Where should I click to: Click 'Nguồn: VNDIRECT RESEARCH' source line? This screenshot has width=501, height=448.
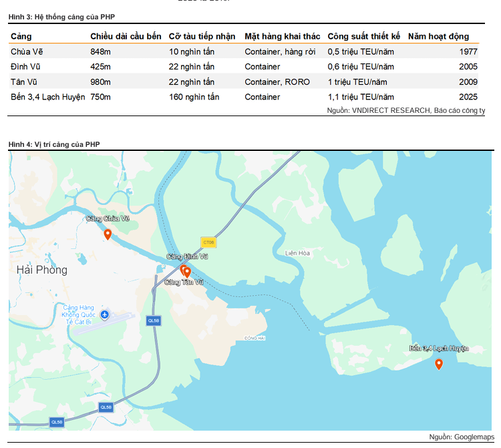click(405, 110)
